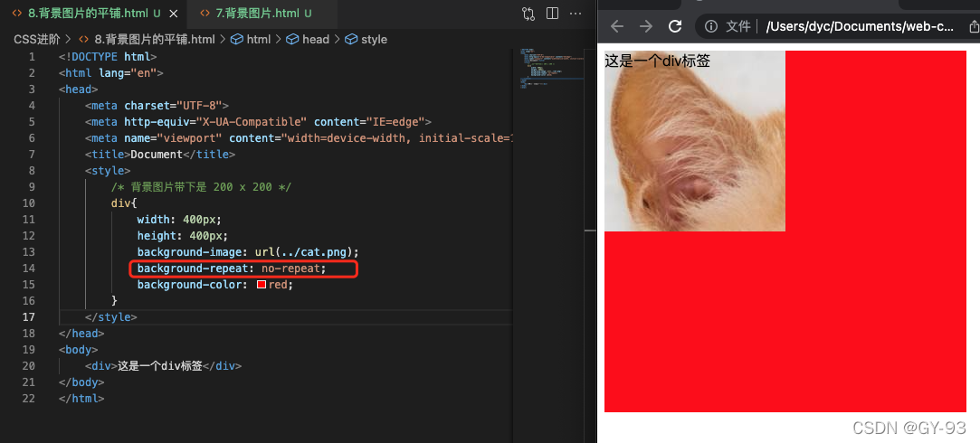Image resolution: width=980 pixels, height=443 pixels.
Task: Click the <!DOCTYPE html> code line
Action: (x=108, y=57)
